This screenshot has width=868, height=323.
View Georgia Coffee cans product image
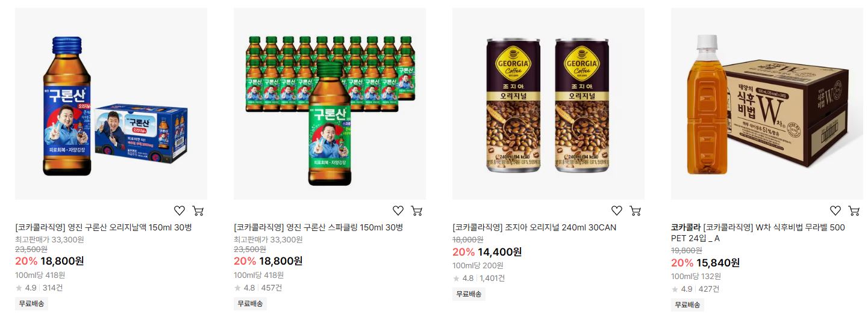(x=548, y=103)
